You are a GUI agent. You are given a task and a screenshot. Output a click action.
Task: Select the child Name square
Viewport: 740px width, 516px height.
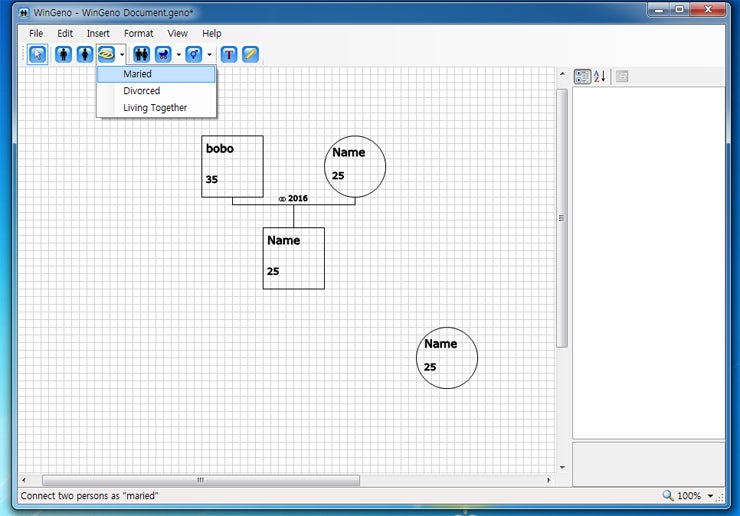[x=294, y=258]
